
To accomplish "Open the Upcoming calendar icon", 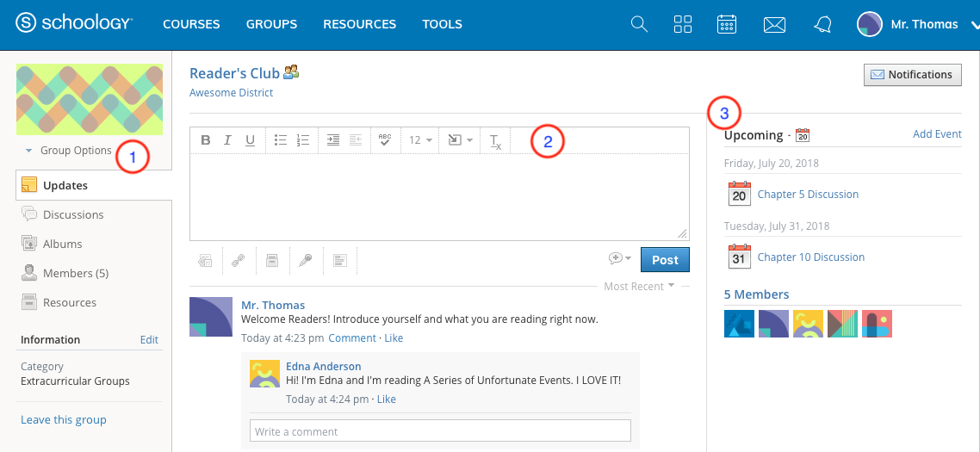I will pos(803,134).
